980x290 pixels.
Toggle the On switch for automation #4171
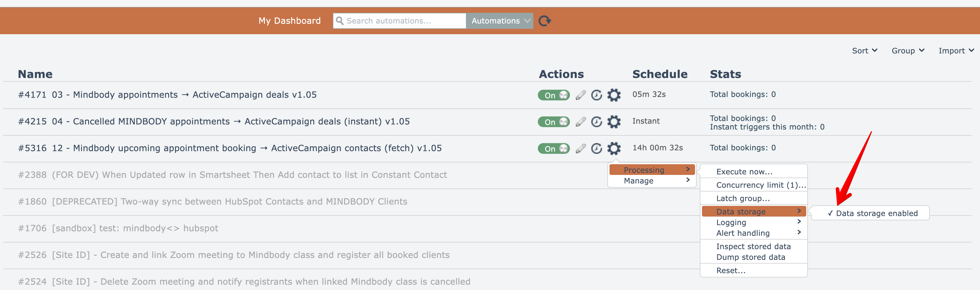click(x=554, y=95)
